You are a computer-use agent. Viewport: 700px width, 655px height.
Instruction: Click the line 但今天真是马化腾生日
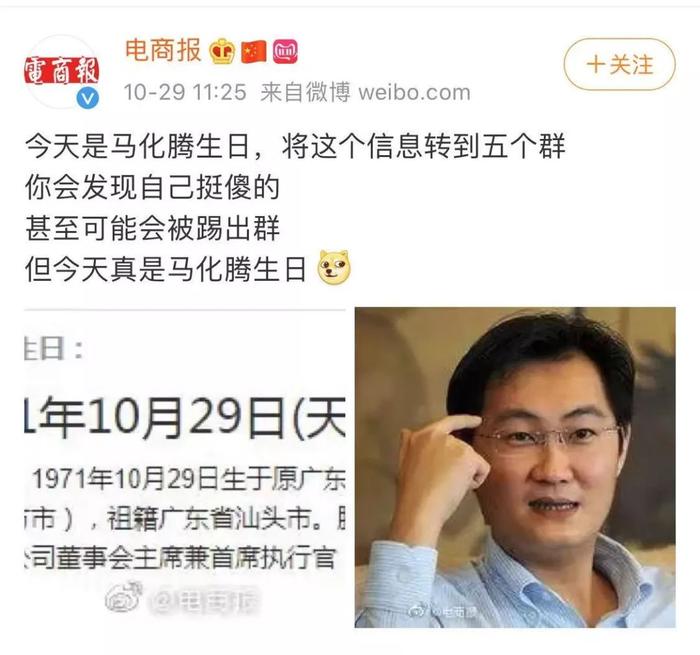166,269
